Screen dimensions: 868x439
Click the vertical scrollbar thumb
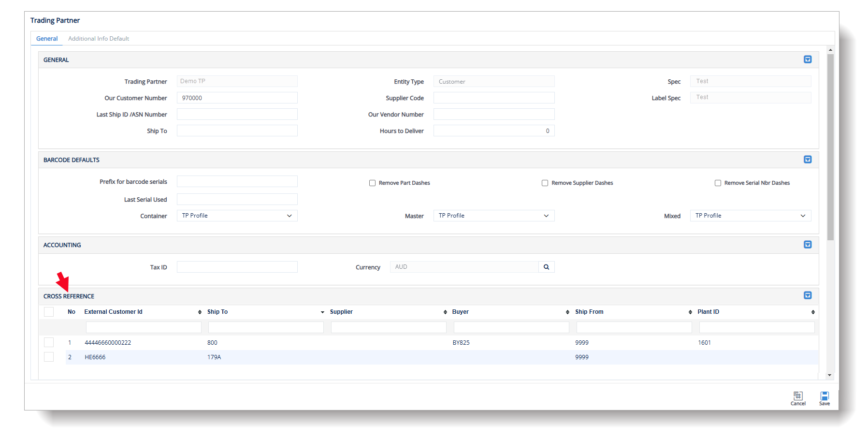[x=830, y=147]
